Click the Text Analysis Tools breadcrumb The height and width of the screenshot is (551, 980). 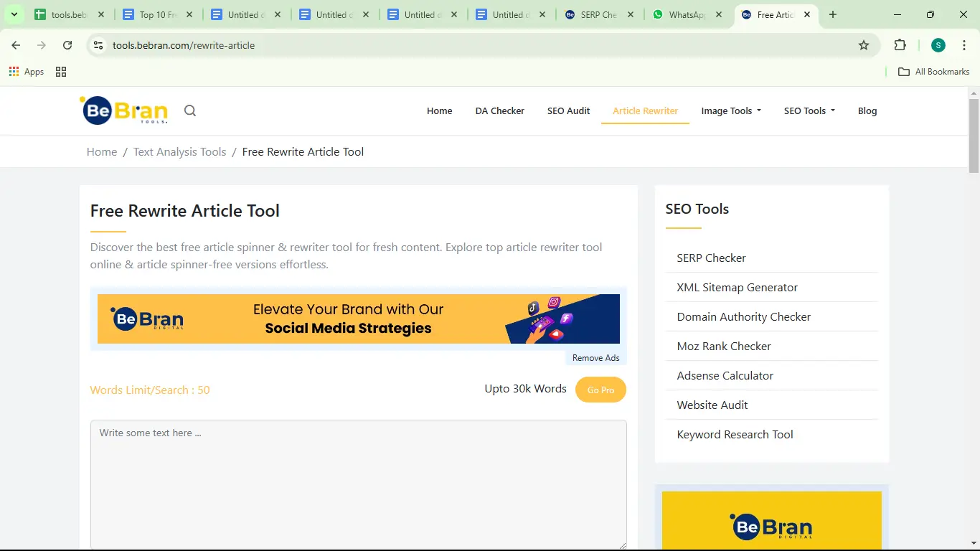[179, 151]
